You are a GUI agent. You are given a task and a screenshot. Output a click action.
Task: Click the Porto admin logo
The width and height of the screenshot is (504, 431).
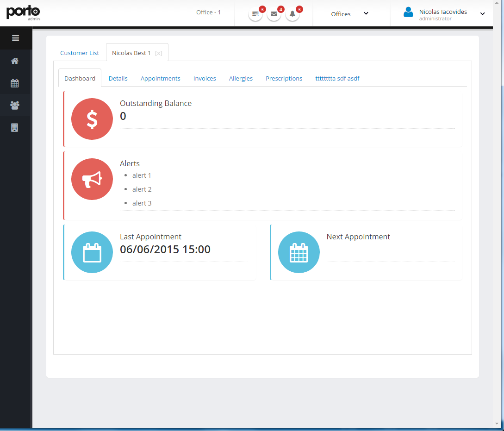[23, 13]
